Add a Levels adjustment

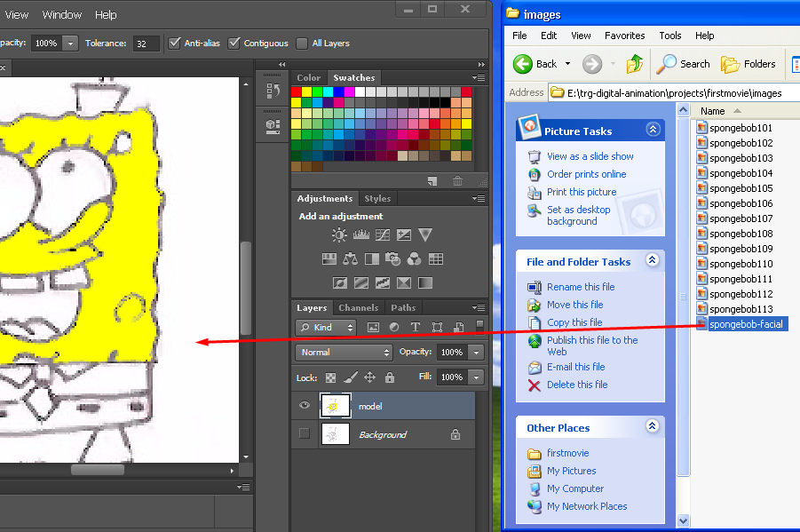coord(361,234)
